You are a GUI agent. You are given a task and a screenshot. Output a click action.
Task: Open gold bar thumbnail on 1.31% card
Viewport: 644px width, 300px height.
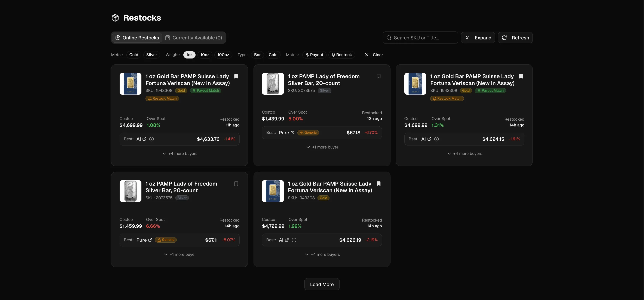(x=415, y=84)
